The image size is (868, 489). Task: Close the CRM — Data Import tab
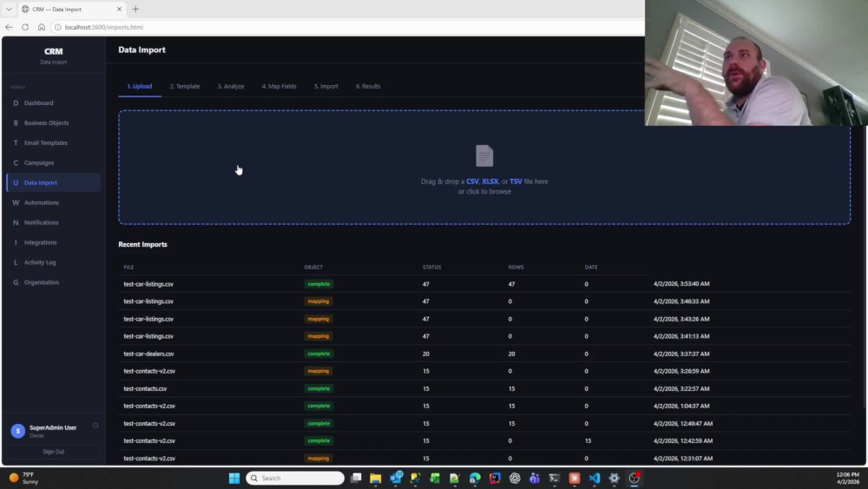(119, 9)
